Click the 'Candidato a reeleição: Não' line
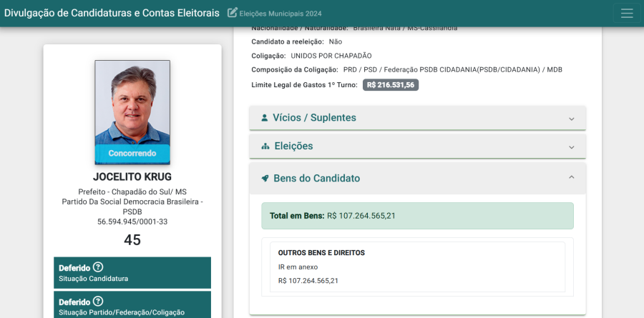The height and width of the screenshot is (318, 644). click(x=296, y=42)
